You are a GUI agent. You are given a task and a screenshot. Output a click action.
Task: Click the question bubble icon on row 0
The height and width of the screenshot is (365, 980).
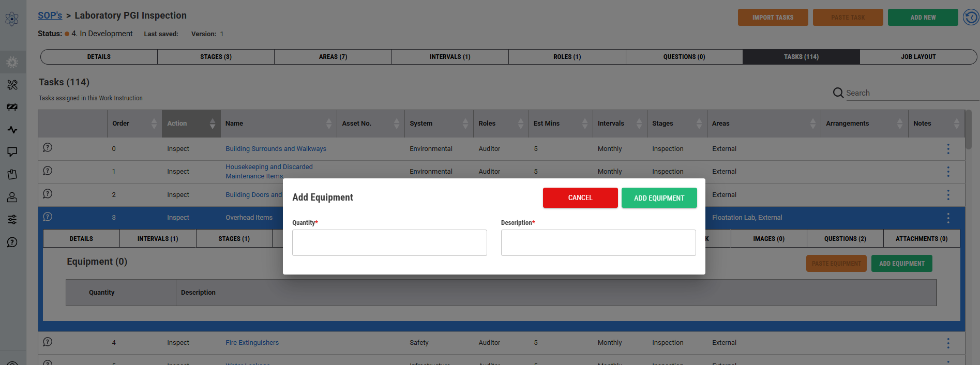click(48, 148)
